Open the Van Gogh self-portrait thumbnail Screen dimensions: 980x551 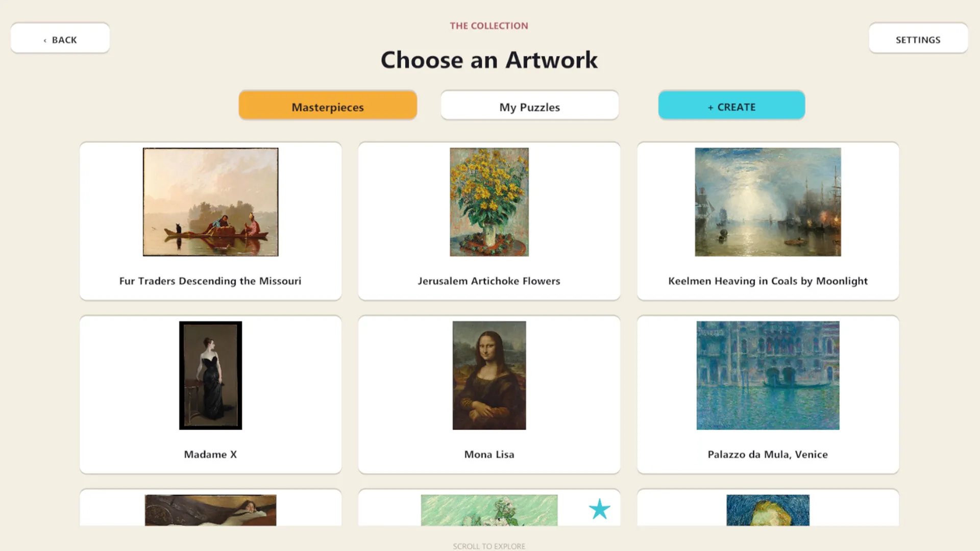768,510
